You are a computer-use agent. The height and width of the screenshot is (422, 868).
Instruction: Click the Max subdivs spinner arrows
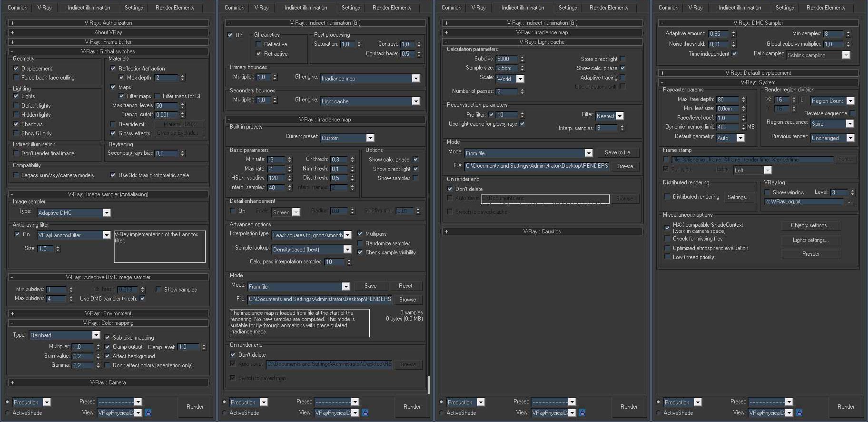(71, 299)
